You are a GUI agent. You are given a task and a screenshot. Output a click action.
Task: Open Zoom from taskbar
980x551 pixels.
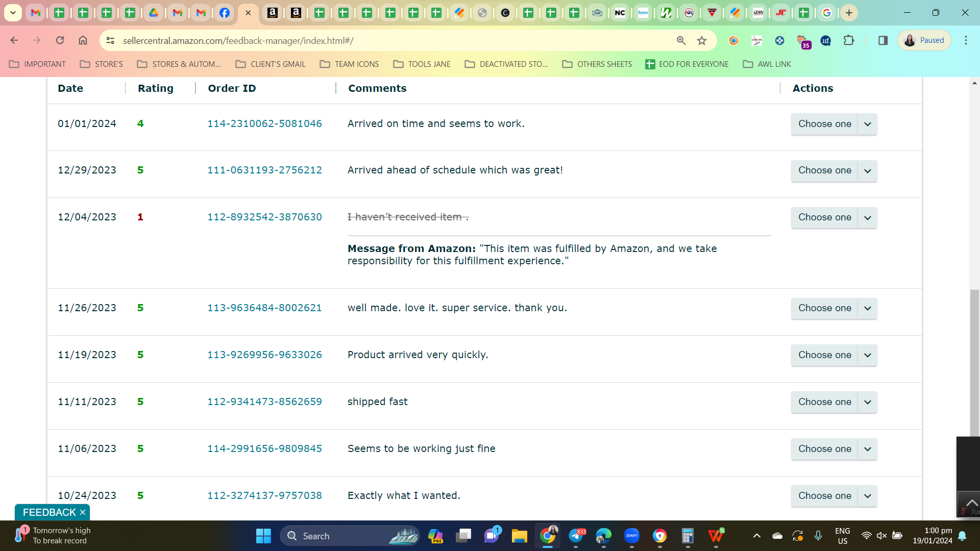632,536
